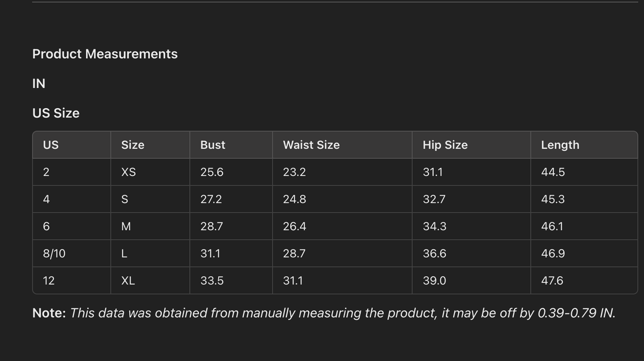644x361 pixels.
Task: Select the XS size cell
Action: (128, 172)
